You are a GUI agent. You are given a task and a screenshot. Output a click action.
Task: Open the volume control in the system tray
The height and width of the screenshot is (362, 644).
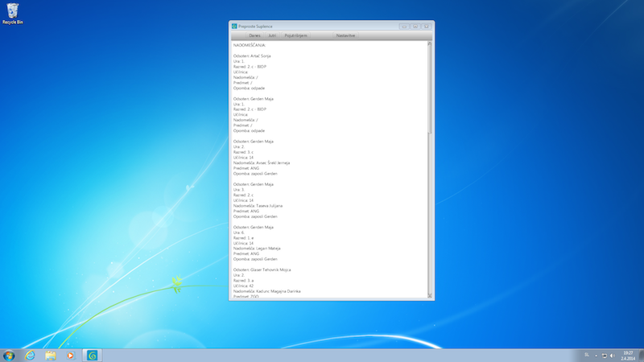[613, 355]
